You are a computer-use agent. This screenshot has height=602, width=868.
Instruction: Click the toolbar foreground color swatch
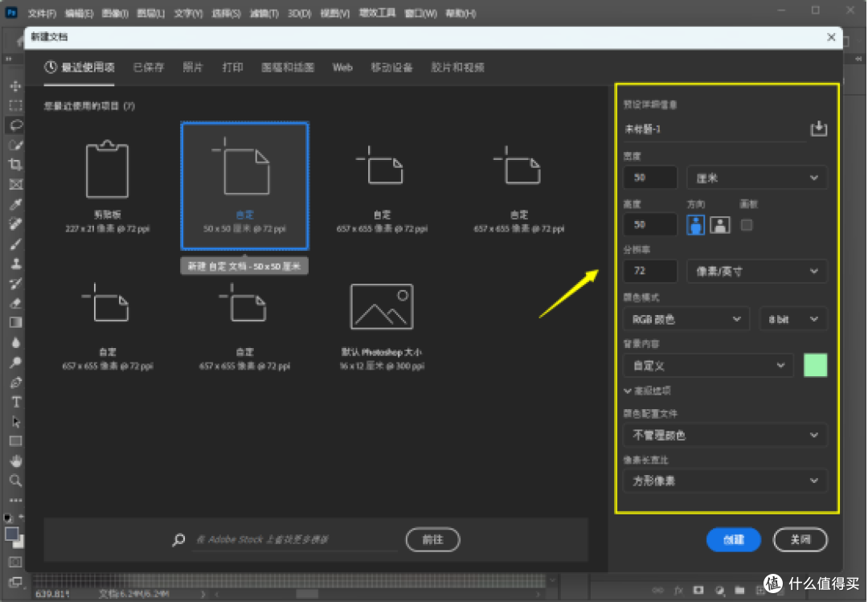[x=11, y=534]
